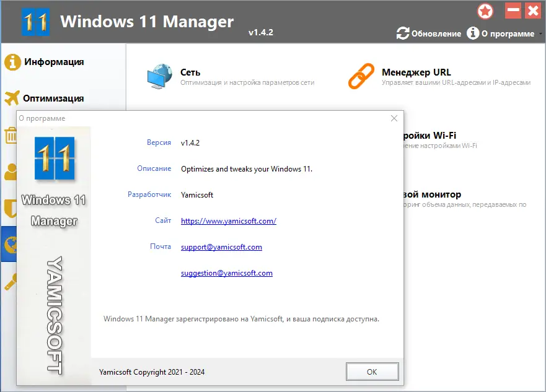Click the Windows 11 Manager logo icon
546x392 pixels.
click(35, 22)
